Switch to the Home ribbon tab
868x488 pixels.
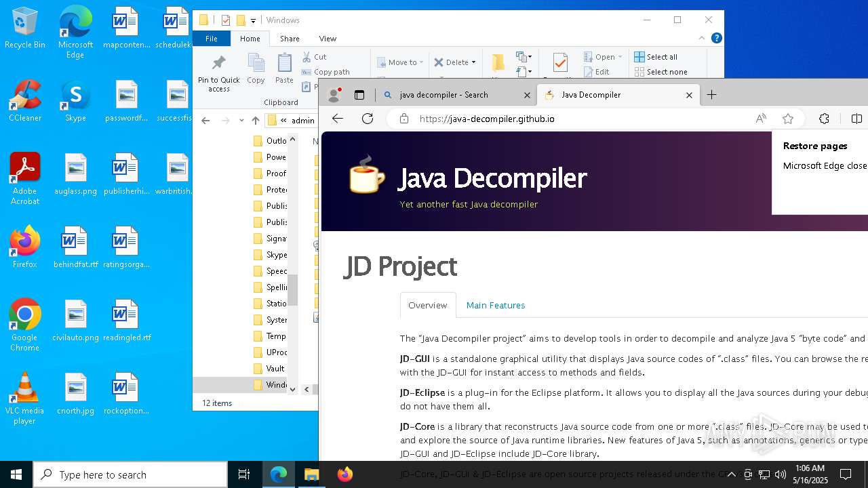250,39
